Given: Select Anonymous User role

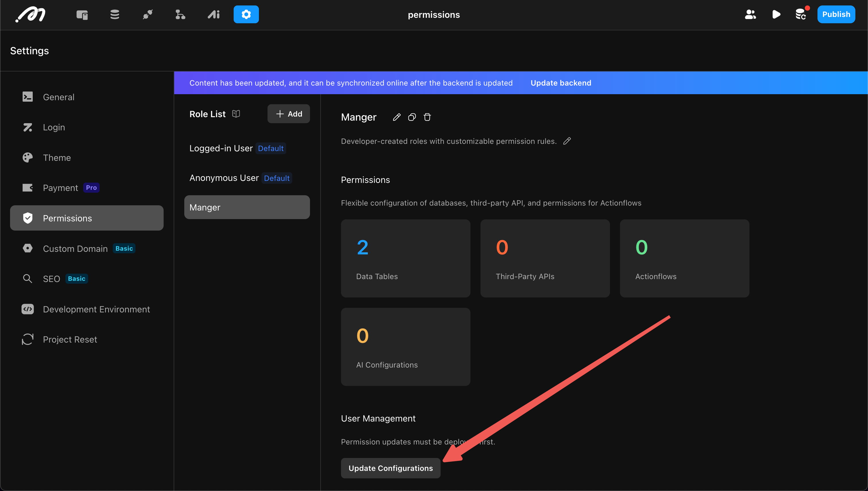Looking at the screenshot, I should pos(247,178).
